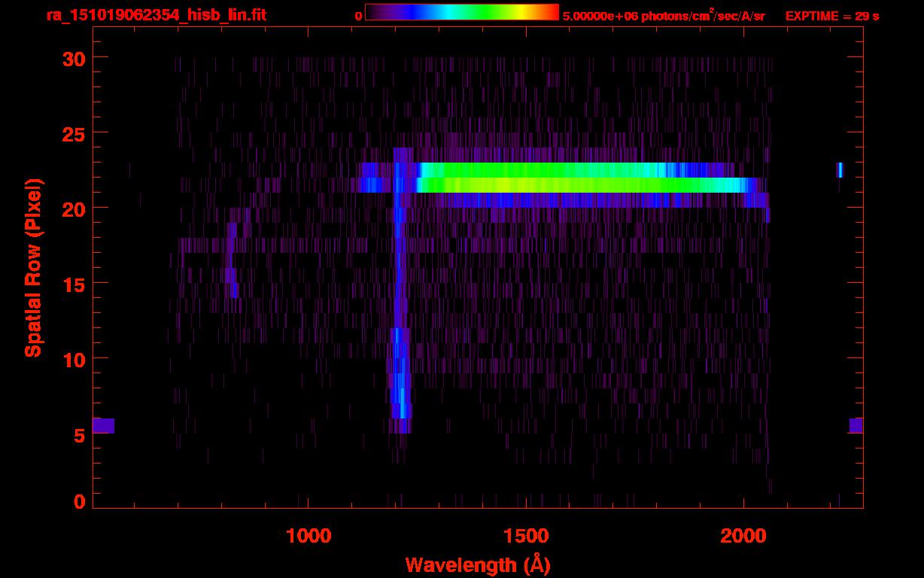Click the small blue mark at far right
The width and height of the screenshot is (924, 578).
click(840, 170)
